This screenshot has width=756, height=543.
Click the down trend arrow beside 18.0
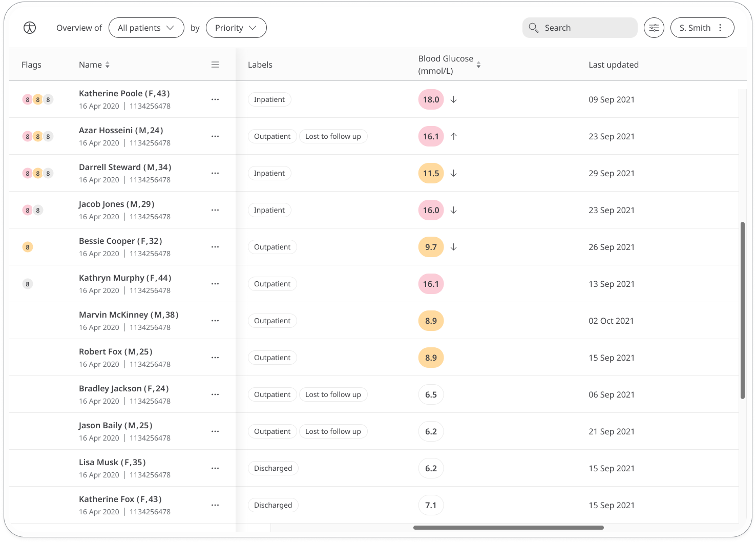coord(454,99)
